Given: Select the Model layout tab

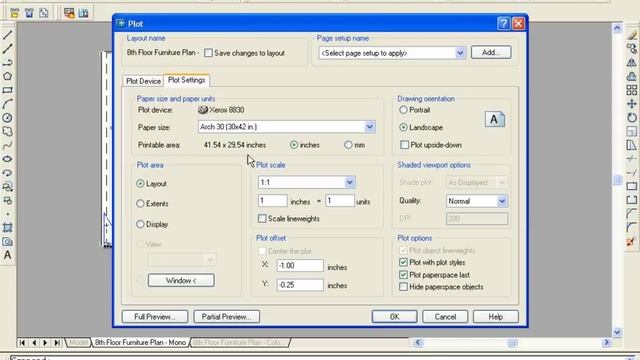Looking at the screenshot, I should coord(78,342).
